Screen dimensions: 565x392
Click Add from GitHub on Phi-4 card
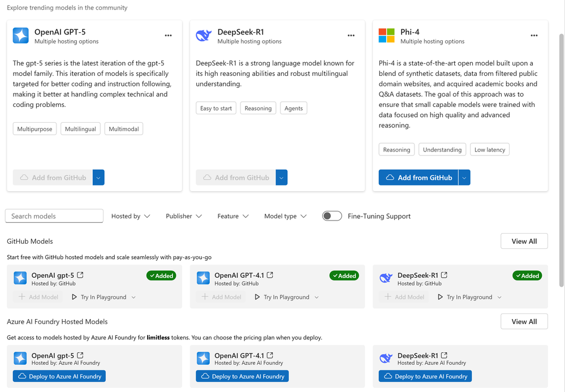(x=419, y=177)
